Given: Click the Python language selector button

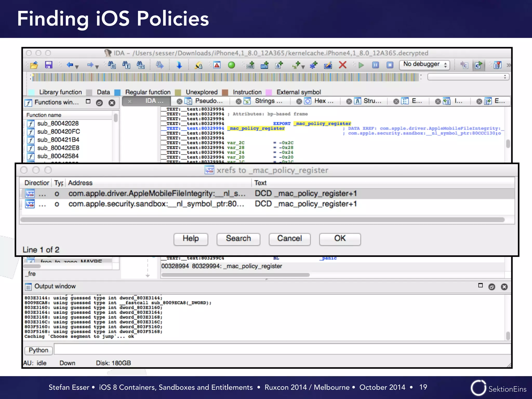Looking at the screenshot, I should pyautogui.click(x=38, y=350).
